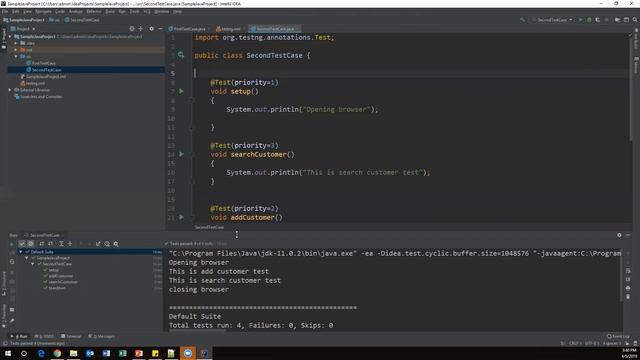Click run gutter icon beside class SecondTestCase
The height and width of the screenshot is (360, 640).
pyautogui.click(x=181, y=55)
